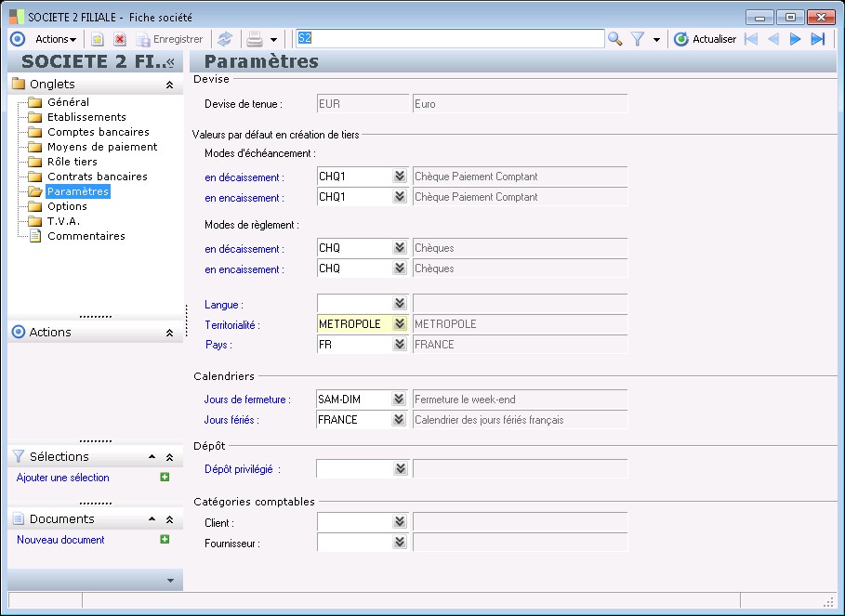Collapse the Onglets panel section
Image resolution: width=845 pixels, height=616 pixels.
coord(169,85)
